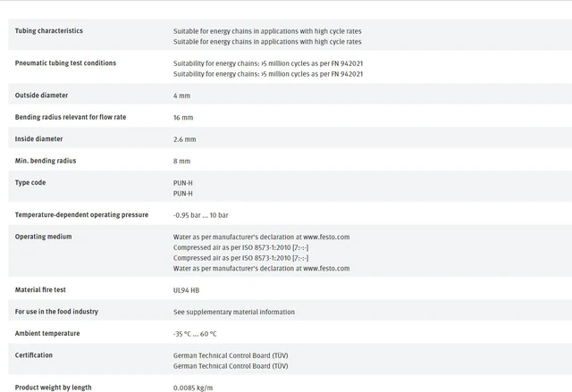Select the '8 mm' min. bending radius value
Image resolution: width=572 pixels, height=392 pixels.
point(181,162)
